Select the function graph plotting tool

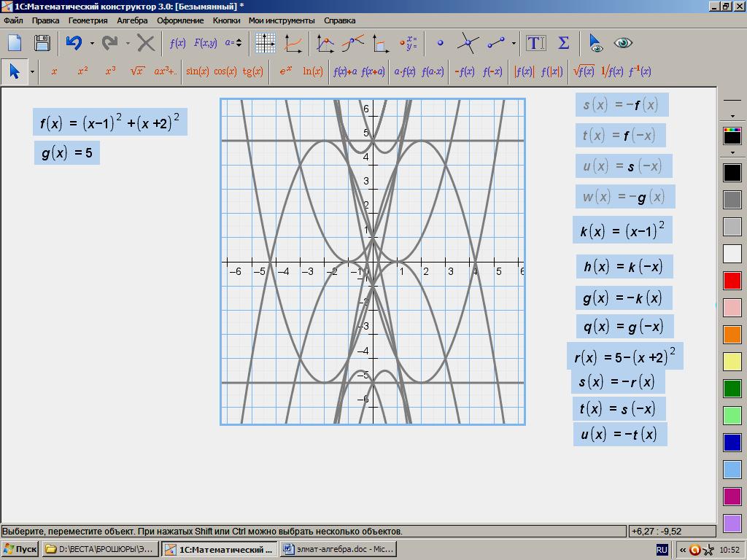(293, 43)
